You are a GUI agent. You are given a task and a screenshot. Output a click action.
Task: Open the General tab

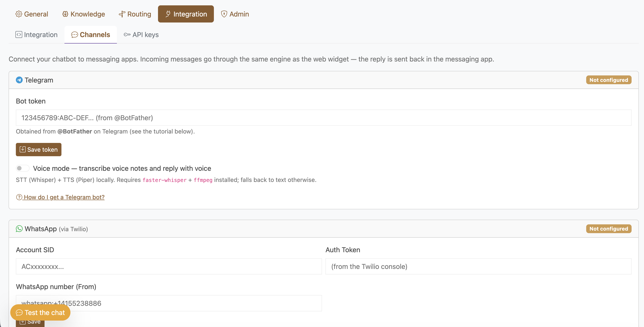tap(32, 14)
